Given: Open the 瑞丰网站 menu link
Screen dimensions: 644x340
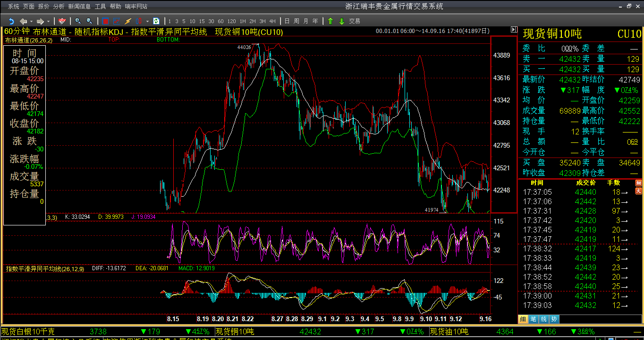Looking at the screenshot, I should coord(136,7).
